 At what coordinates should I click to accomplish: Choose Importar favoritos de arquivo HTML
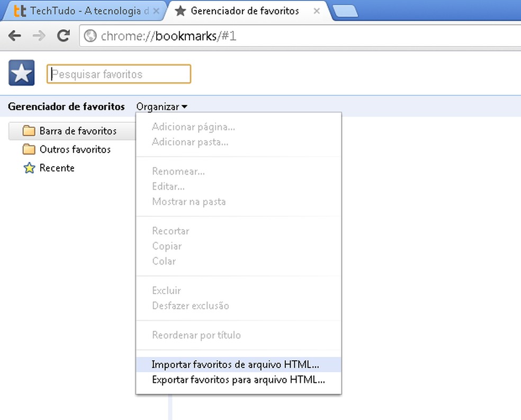(x=235, y=364)
